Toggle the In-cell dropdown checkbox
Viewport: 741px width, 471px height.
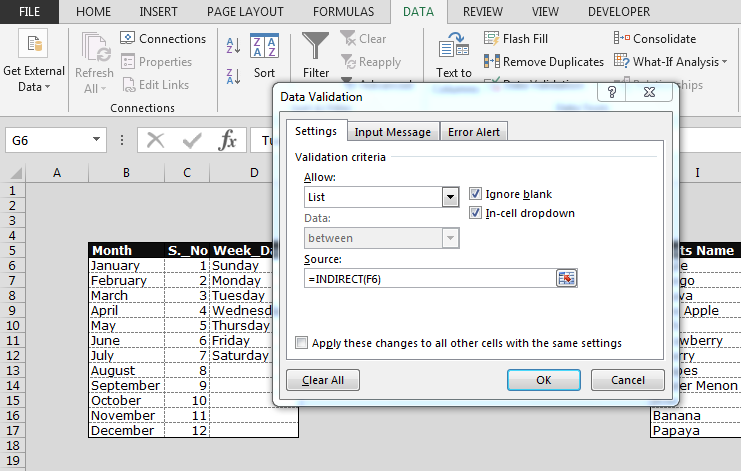click(476, 213)
